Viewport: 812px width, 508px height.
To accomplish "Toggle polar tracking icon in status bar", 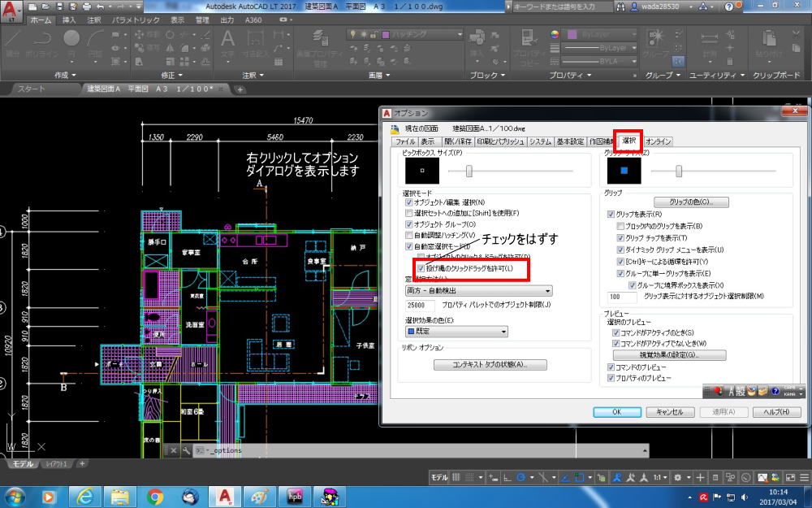I will (521, 477).
